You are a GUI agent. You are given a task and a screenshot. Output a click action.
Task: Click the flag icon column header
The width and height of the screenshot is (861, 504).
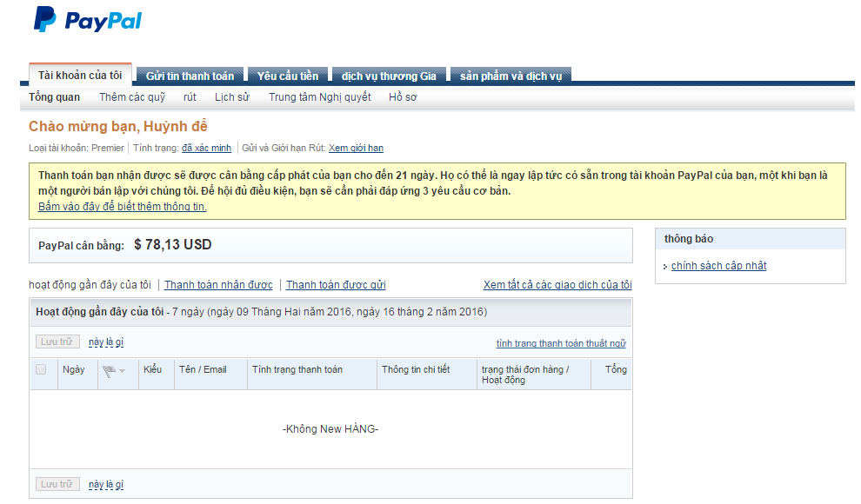(109, 371)
